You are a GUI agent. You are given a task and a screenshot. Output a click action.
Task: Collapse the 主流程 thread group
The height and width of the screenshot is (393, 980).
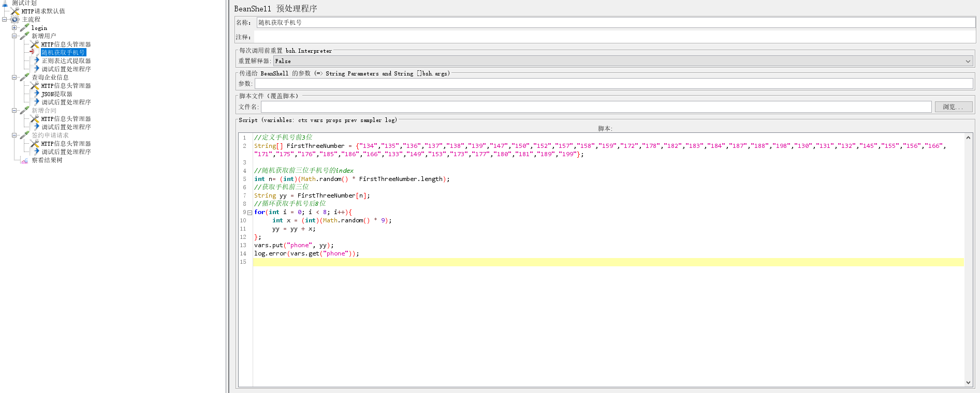pos(5,20)
